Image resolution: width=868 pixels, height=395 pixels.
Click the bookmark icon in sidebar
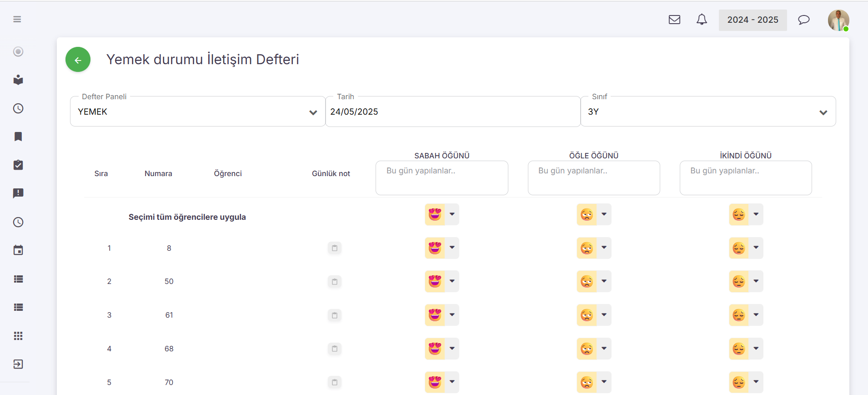pos(18,137)
